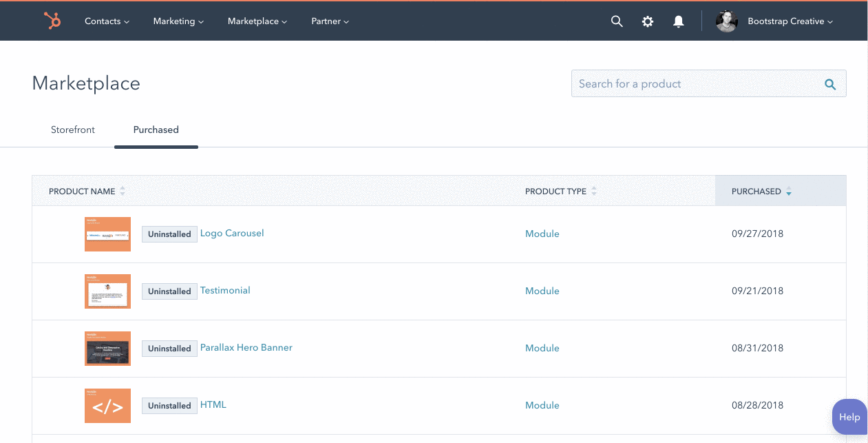
Task: Open the Logo Carousel product link
Action: tap(232, 233)
